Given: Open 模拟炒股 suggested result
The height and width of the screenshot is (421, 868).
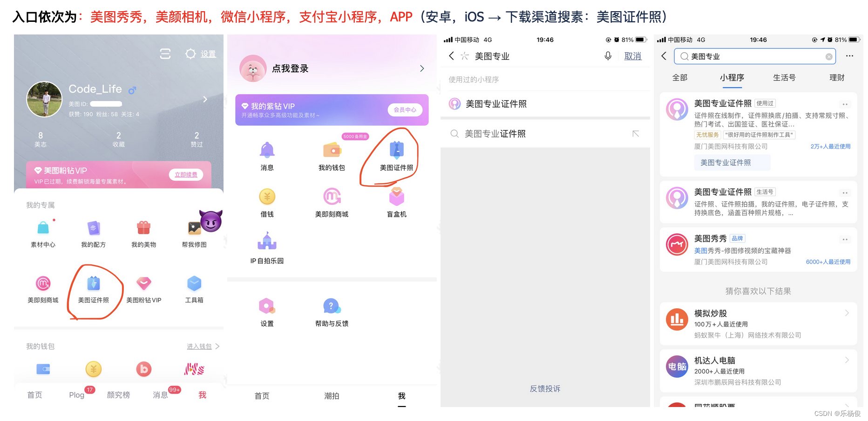Looking at the screenshot, I should tap(759, 324).
